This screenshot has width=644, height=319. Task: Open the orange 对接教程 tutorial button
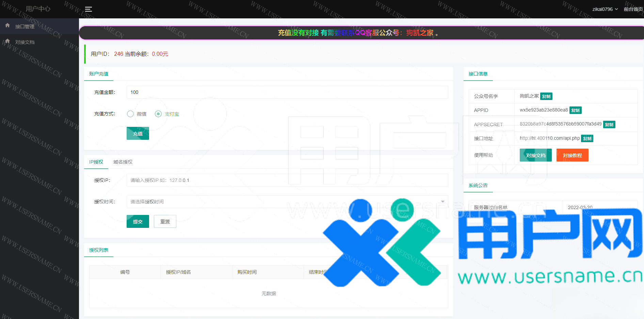572,155
